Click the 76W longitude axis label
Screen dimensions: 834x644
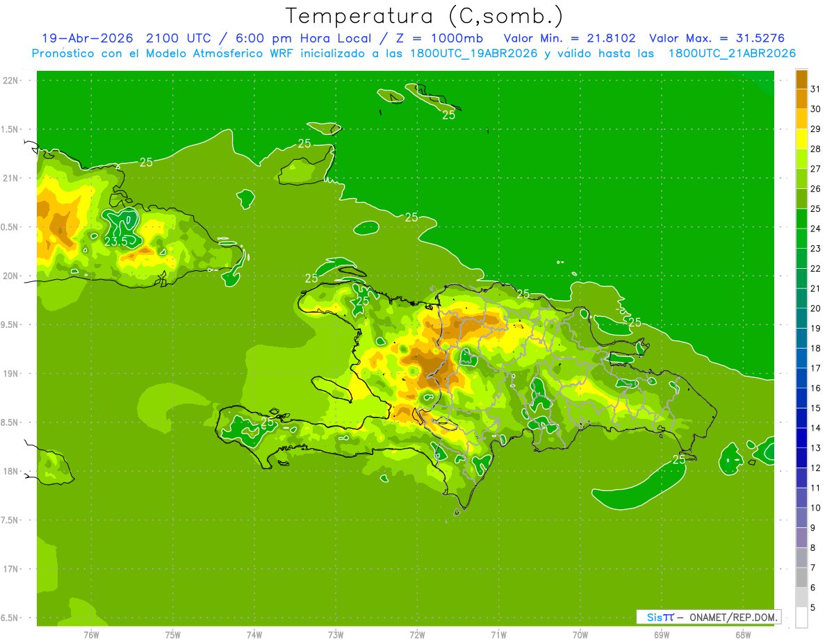coord(91,634)
